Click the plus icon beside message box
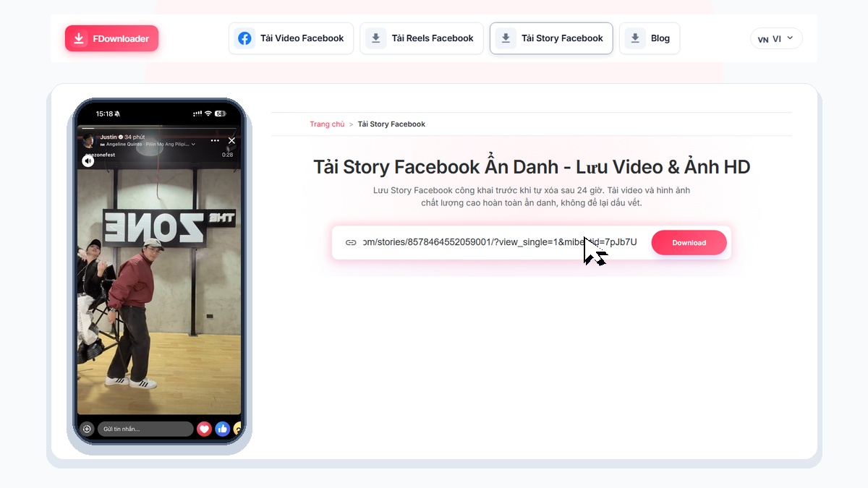The image size is (868, 488). [87, 429]
